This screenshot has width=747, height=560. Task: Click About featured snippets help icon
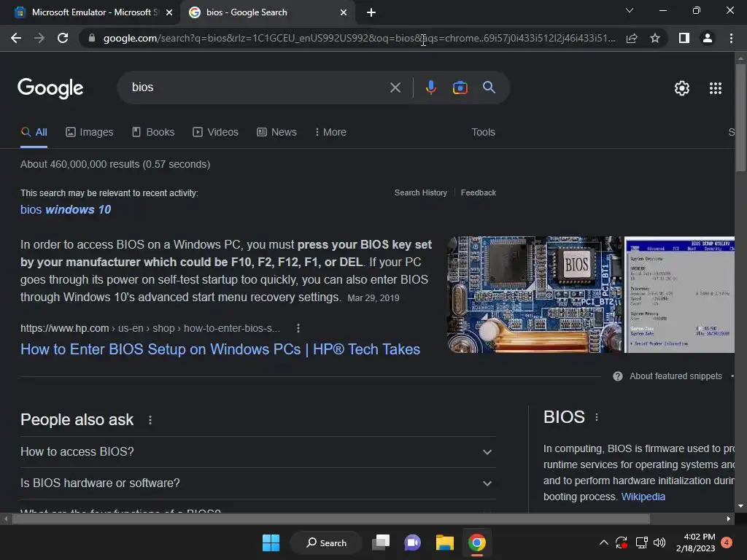(617, 376)
